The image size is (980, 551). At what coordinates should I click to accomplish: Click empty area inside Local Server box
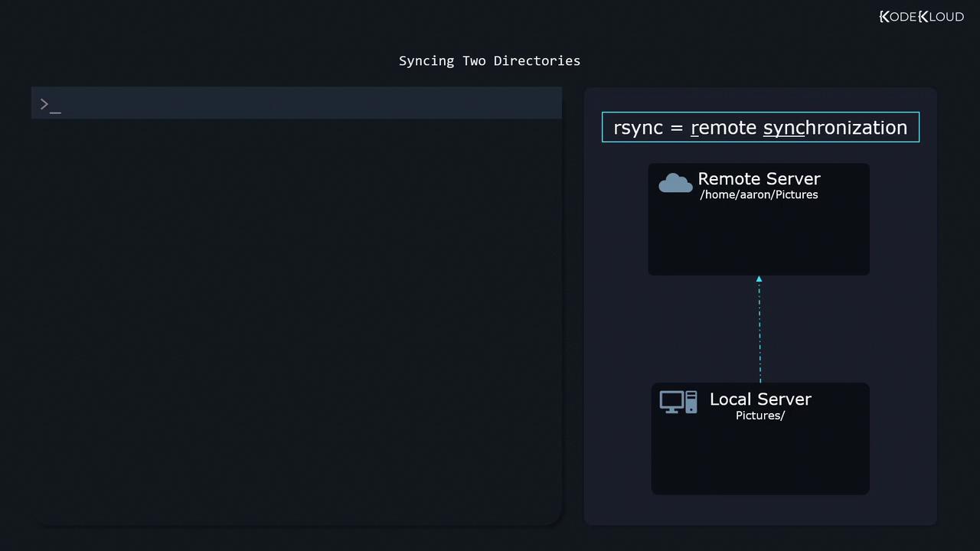(760, 459)
